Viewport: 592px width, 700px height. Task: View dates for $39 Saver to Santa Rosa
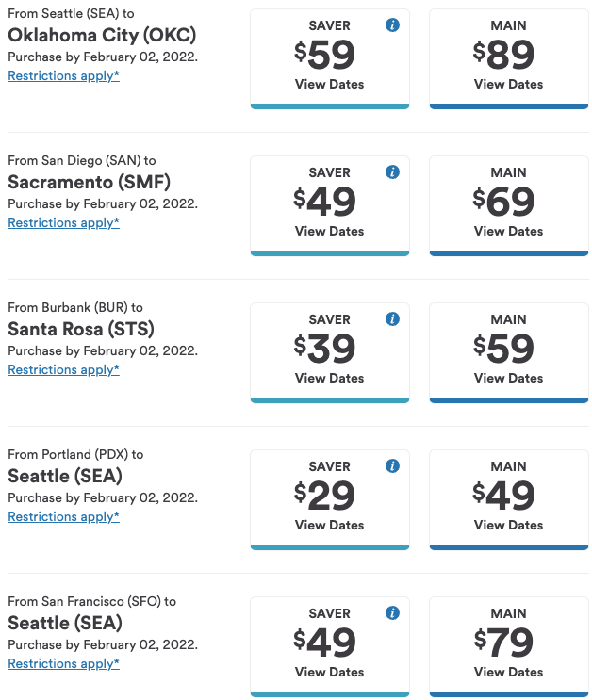click(330, 352)
